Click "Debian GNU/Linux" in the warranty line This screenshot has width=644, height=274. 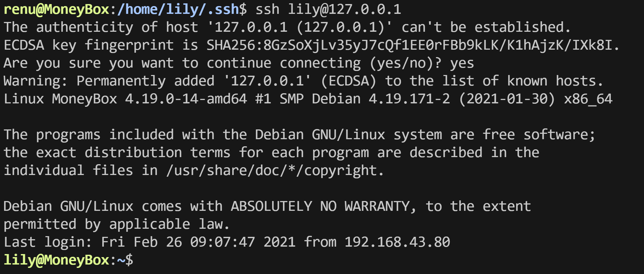click(68, 206)
